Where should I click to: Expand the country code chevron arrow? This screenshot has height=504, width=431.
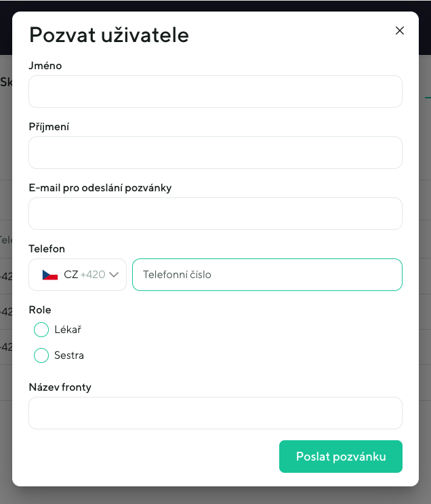pyautogui.click(x=115, y=275)
